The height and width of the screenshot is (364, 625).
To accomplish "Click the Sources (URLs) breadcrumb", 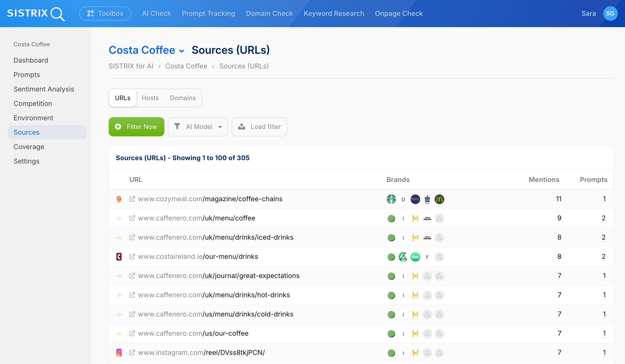I will (x=244, y=66).
